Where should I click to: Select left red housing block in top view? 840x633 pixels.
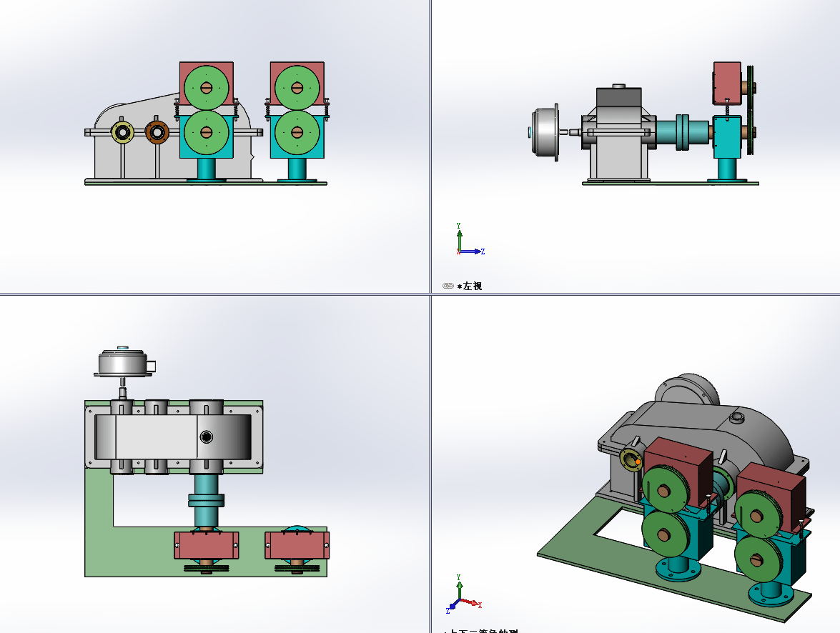207,545
